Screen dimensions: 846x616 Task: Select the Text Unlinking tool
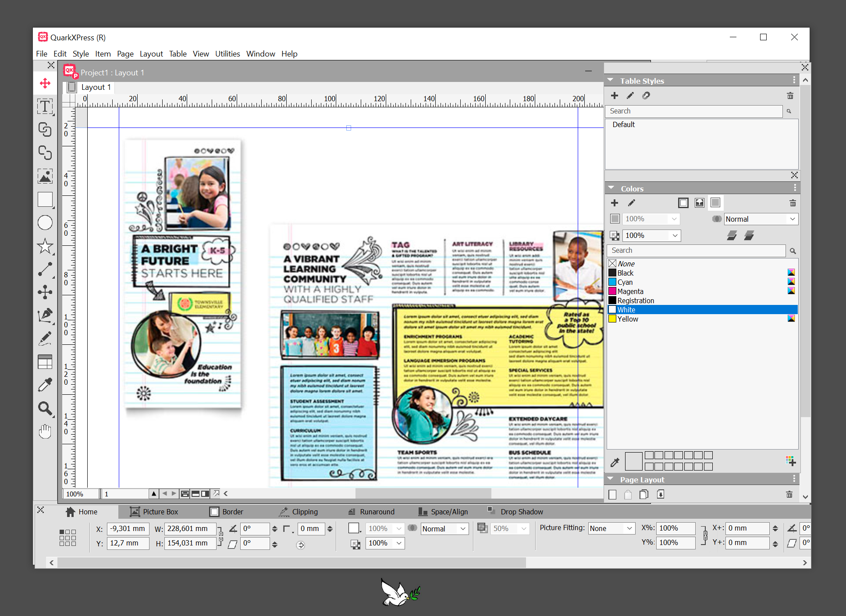(45, 153)
